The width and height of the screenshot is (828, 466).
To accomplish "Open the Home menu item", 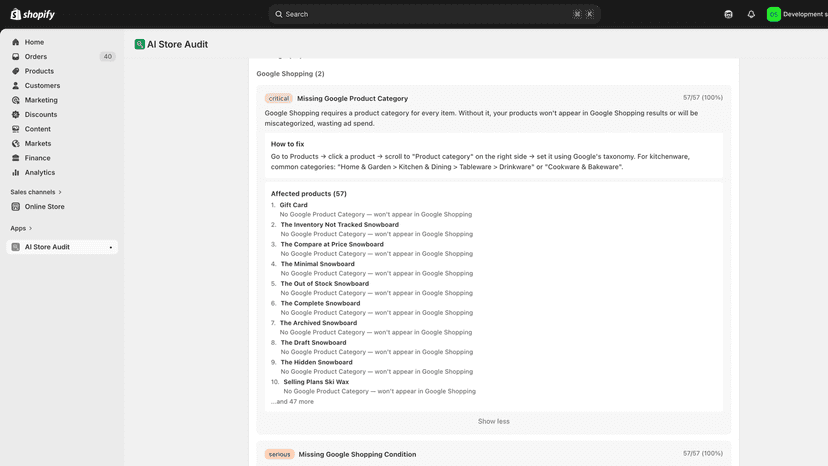I will pyautogui.click(x=34, y=42).
